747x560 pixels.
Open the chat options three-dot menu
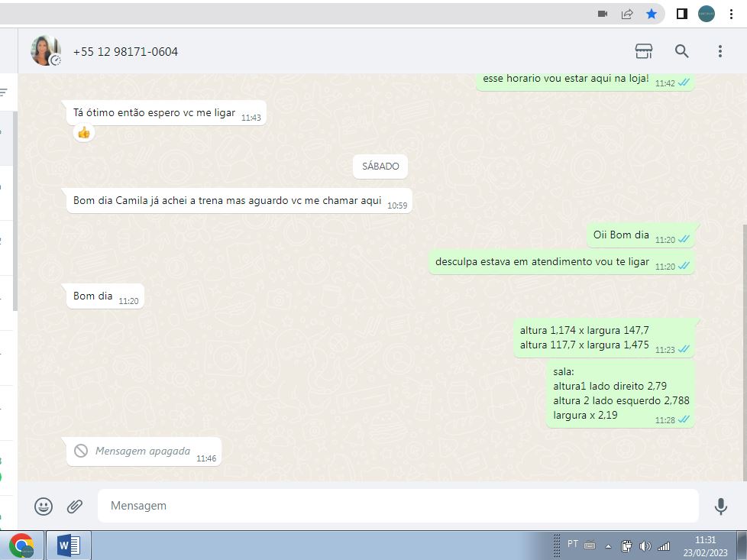(720, 51)
